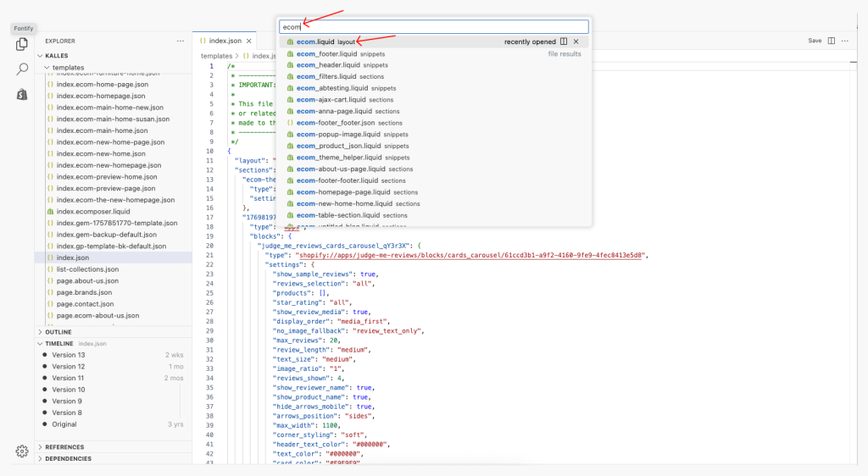Open the Search magnifier in activity bar
This screenshot has height=476, width=868.
(x=22, y=69)
